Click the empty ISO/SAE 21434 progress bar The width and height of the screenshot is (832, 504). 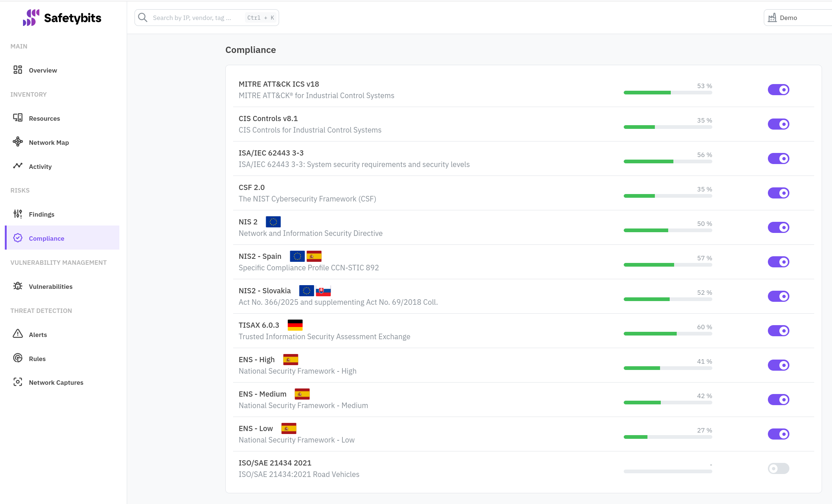point(668,471)
